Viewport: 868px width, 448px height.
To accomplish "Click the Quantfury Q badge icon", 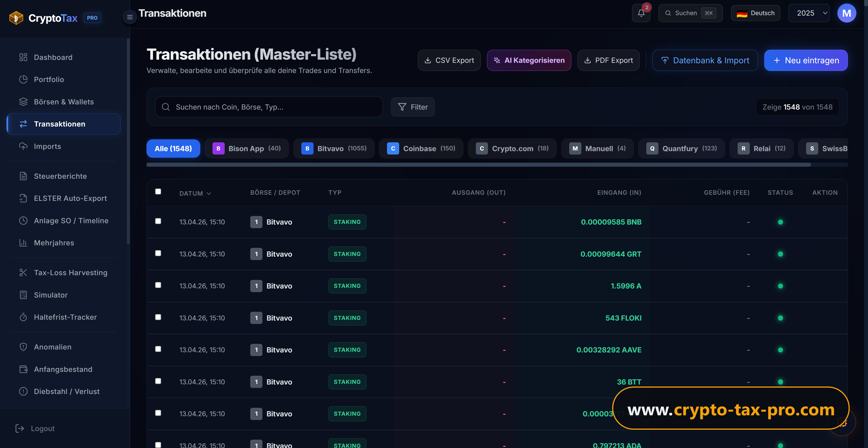I will (652, 149).
